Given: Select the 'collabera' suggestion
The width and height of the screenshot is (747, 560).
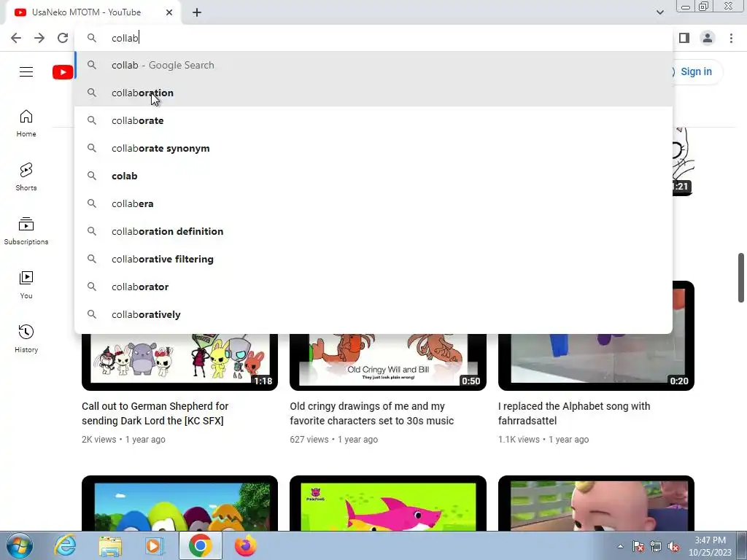Looking at the screenshot, I should pyautogui.click(x=373, y=203).
